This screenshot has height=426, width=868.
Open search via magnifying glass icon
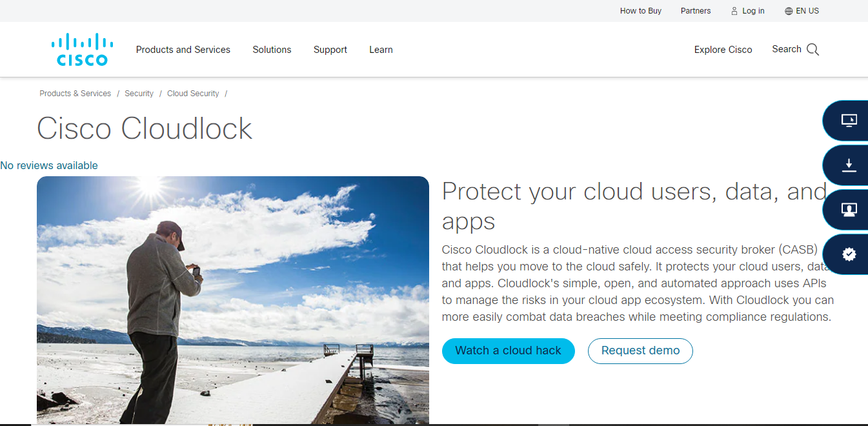click(812, 50)
